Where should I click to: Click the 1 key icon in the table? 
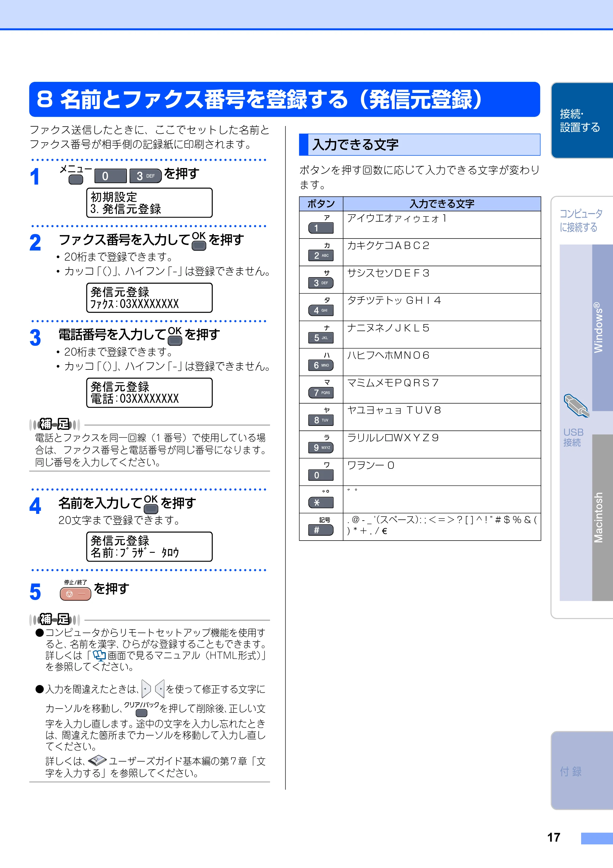321,228
